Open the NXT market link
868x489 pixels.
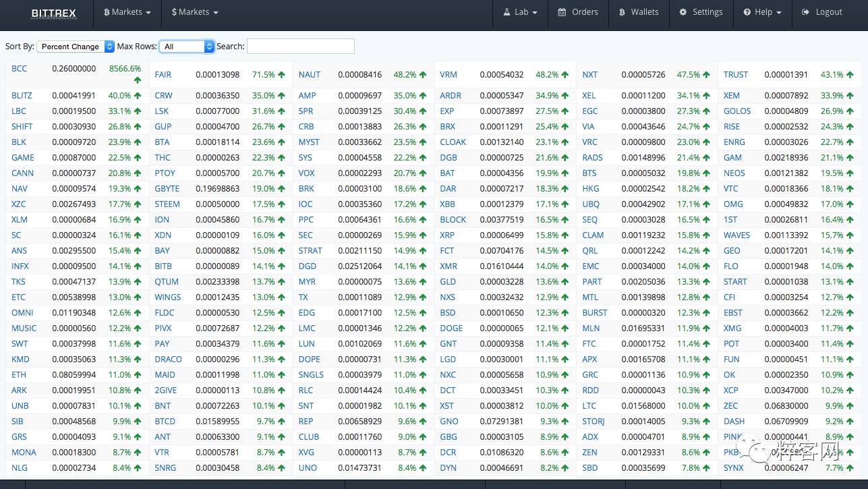[x=590, y=75]
